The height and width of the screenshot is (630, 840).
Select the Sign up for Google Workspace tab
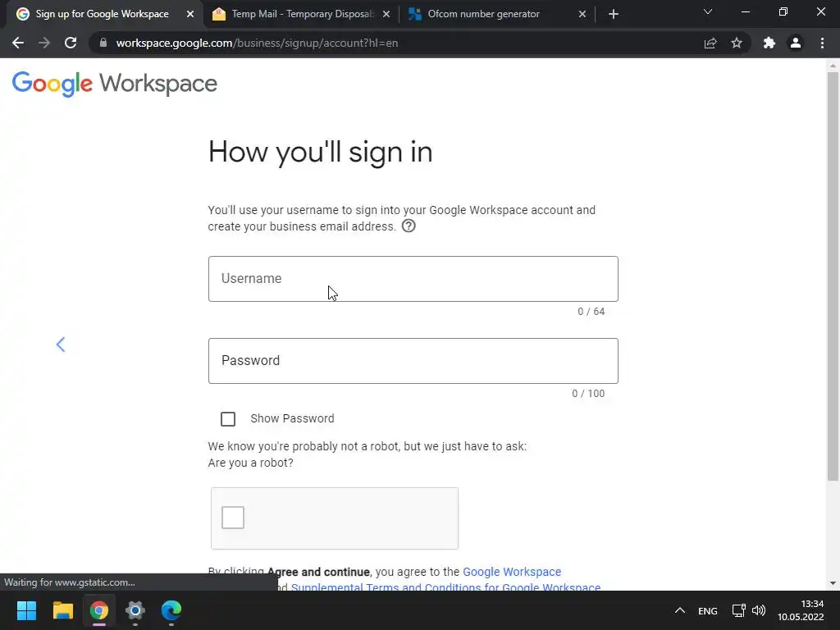coord(102,14)
